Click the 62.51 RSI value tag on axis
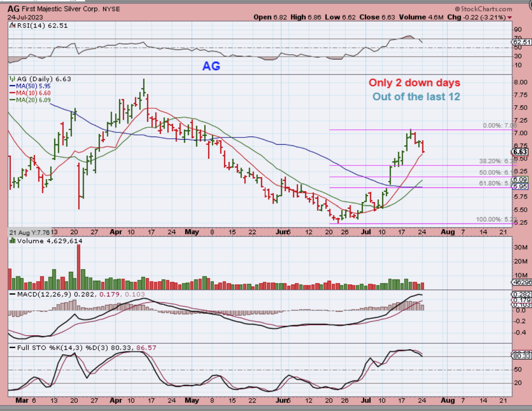 tap(522, 42)
